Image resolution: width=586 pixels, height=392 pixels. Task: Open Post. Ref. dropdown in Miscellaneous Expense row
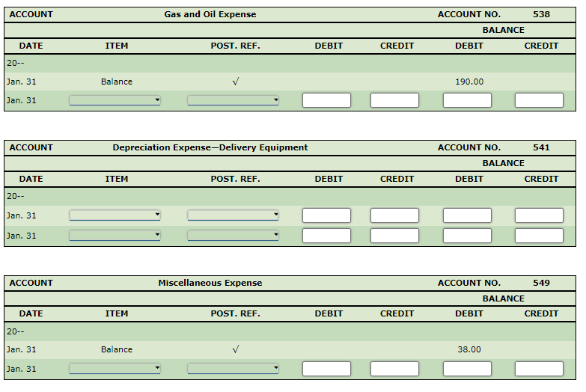point(233,369)
